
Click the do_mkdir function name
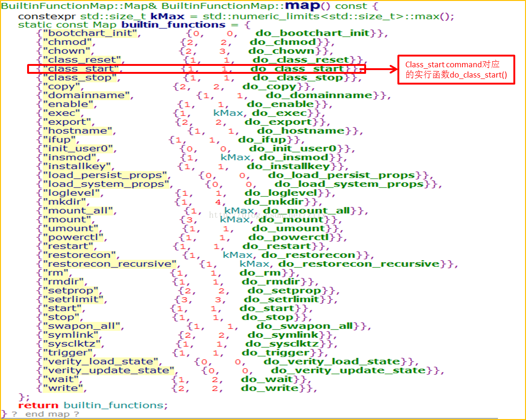point(274,202)
